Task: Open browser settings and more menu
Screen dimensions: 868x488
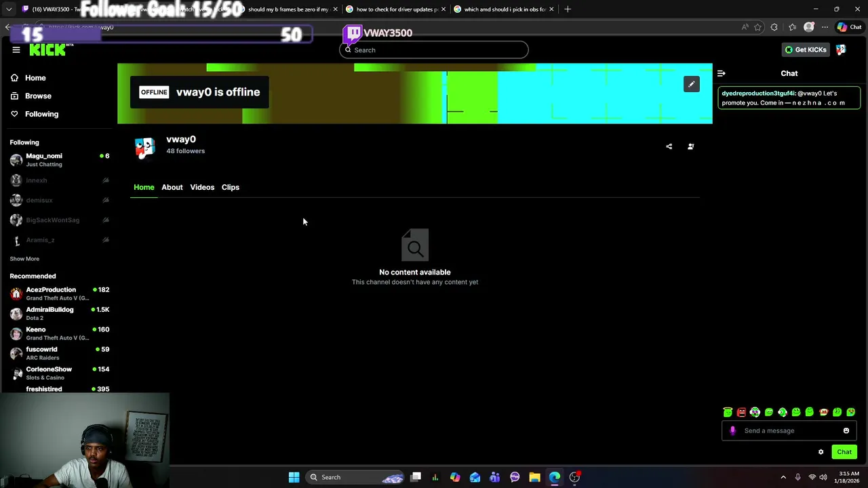Action: (x=825, y=27)
